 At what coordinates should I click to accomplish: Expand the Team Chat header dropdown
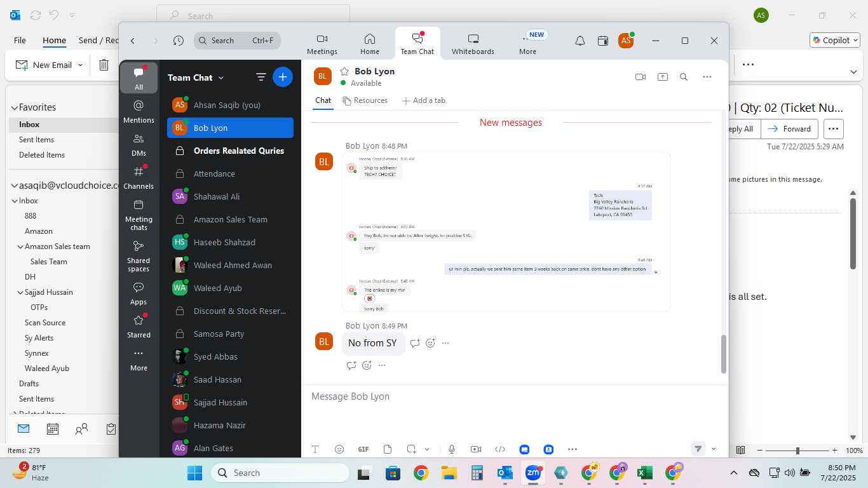coord(221,78)
